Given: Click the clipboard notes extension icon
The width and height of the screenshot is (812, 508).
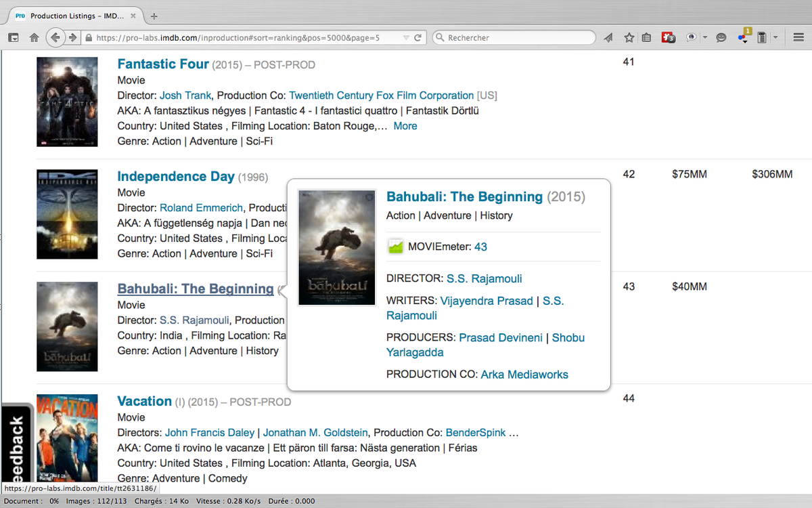Looking at the screenshot, I should 762,38.
